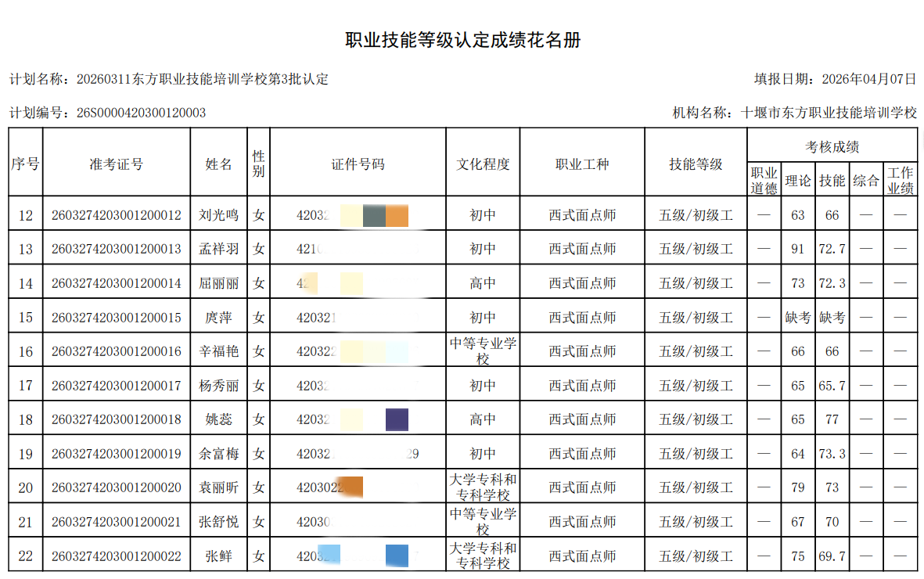Select exam number 2603274203001200022
Viewport: 924px width, 579px height.
(116, 556)
